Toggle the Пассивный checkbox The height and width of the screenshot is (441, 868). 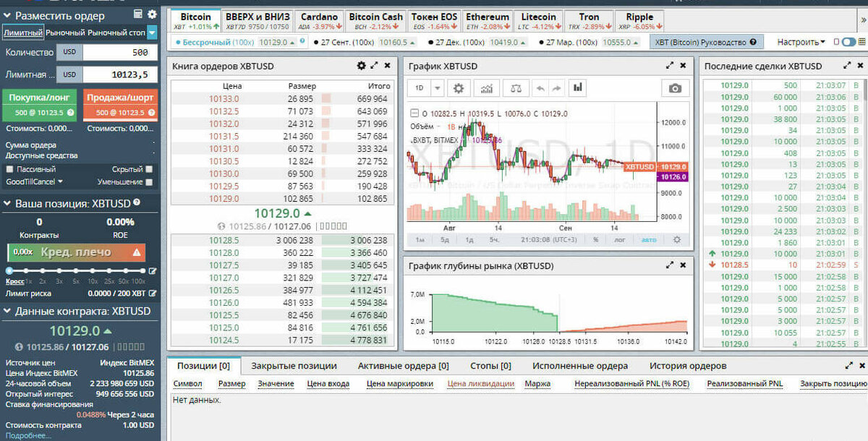[x=9, y=169]
